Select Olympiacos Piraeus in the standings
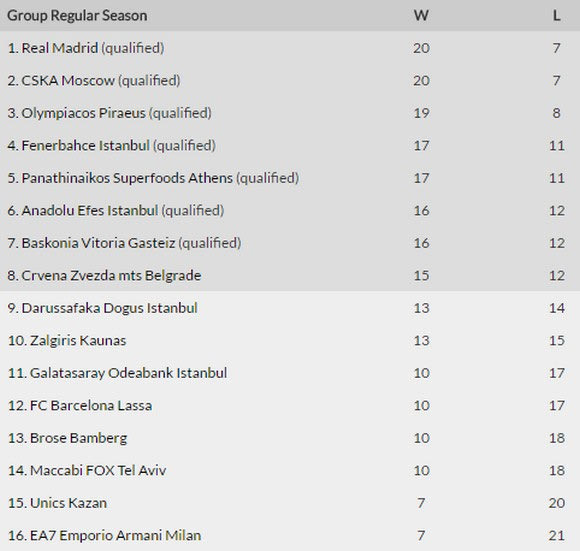The height and width of the screenshot is (551, 580). point(84,113)
